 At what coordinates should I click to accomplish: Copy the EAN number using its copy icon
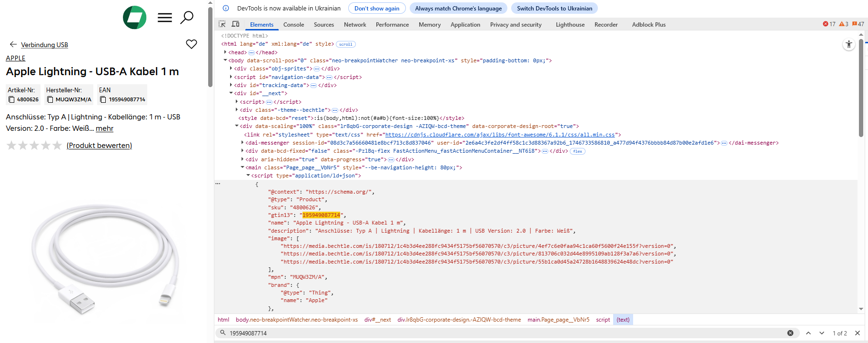[x=103, y=99]
